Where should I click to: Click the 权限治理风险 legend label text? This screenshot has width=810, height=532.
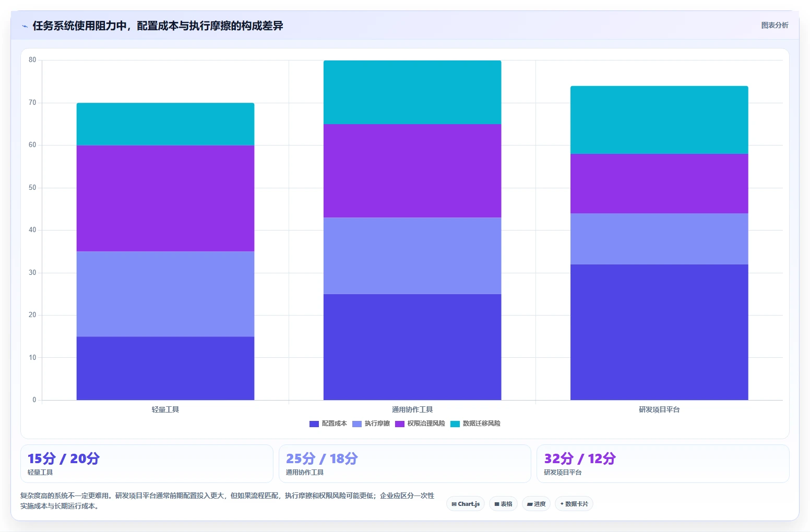pyautogui.click(x=426, y=424)
